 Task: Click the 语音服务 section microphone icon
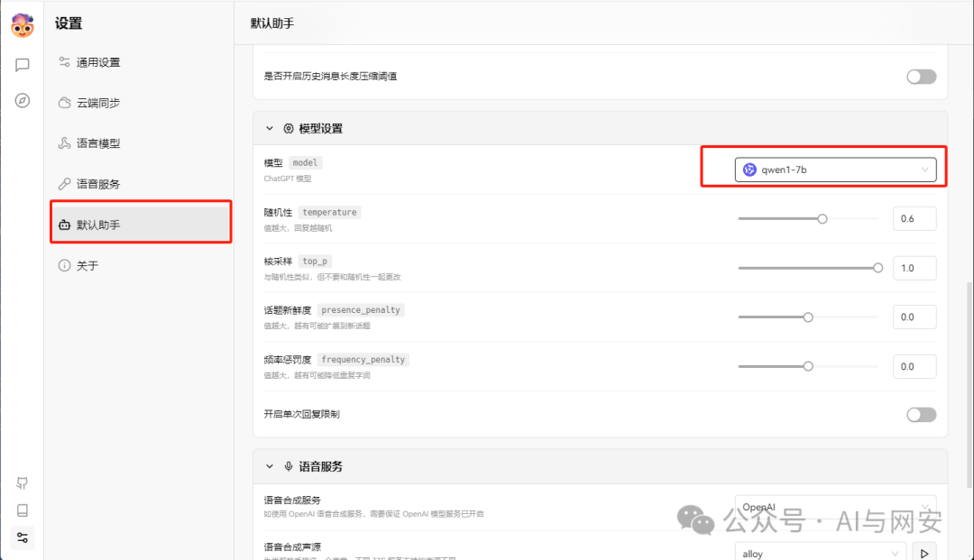pos(289,466)
